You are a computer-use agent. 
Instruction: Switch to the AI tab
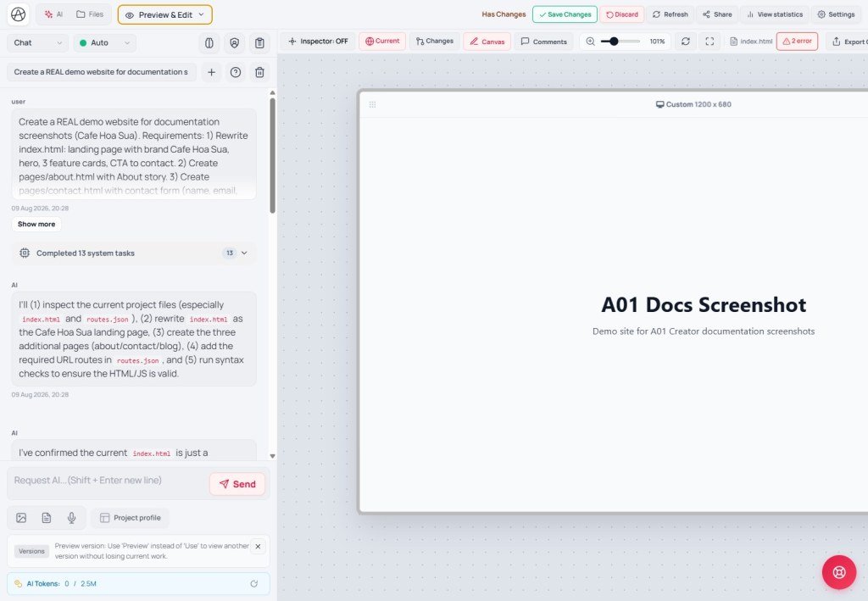coord(53,14)
